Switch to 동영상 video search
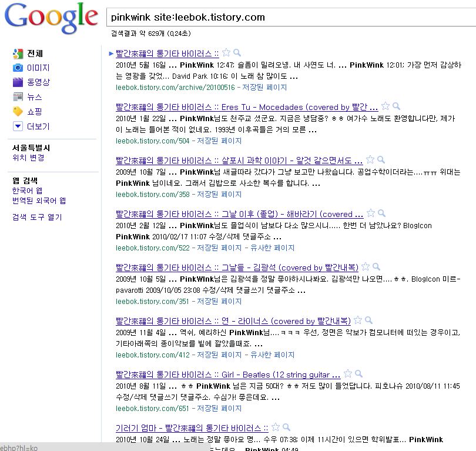This screenshot has height=451, width=476. point(39,82)
